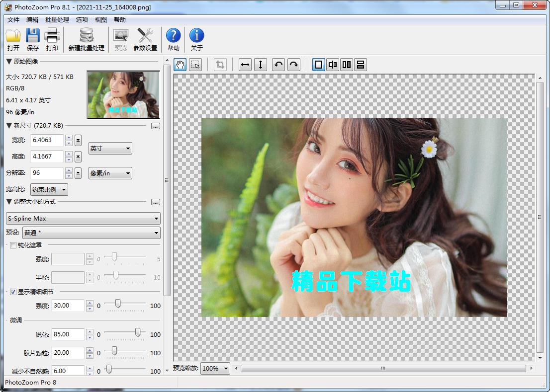Rotate image clockwise

pos(294,65)
